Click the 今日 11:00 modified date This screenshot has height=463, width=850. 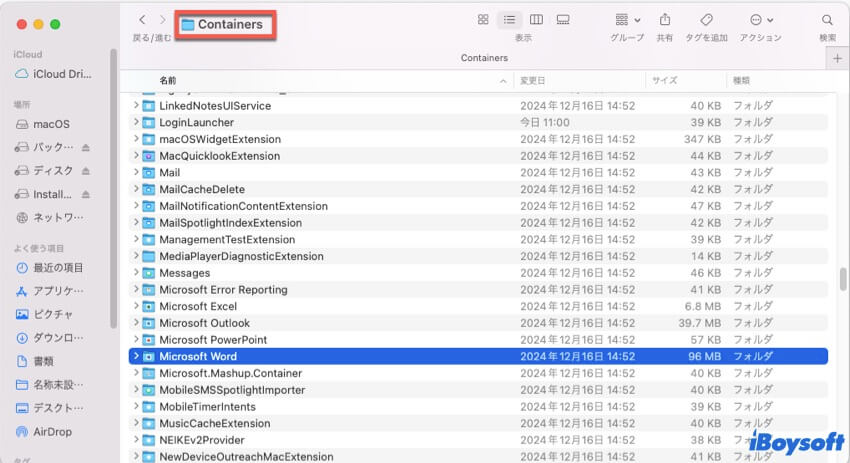(x=545, y=123)
